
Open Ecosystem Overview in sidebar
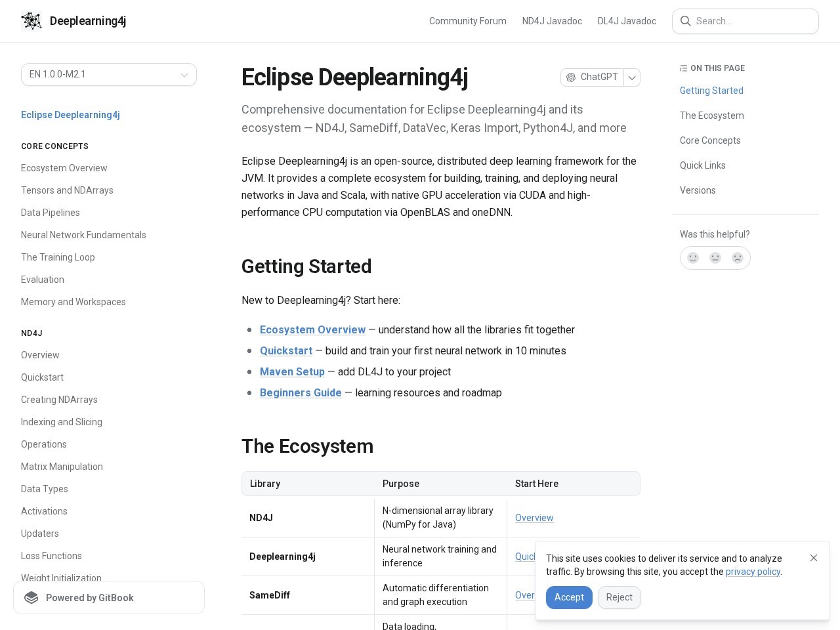click(64, 168)
